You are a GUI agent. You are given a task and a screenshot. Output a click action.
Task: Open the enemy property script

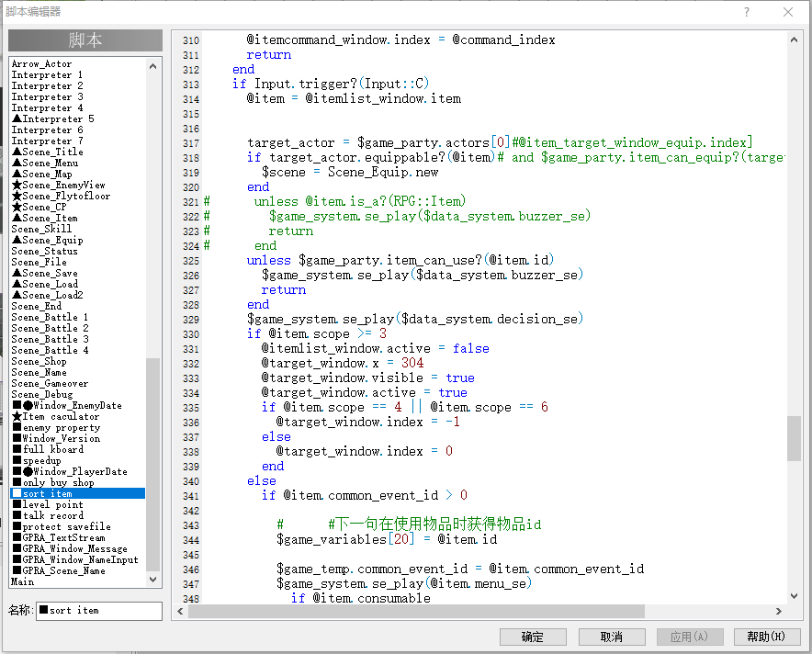[56, 427]
